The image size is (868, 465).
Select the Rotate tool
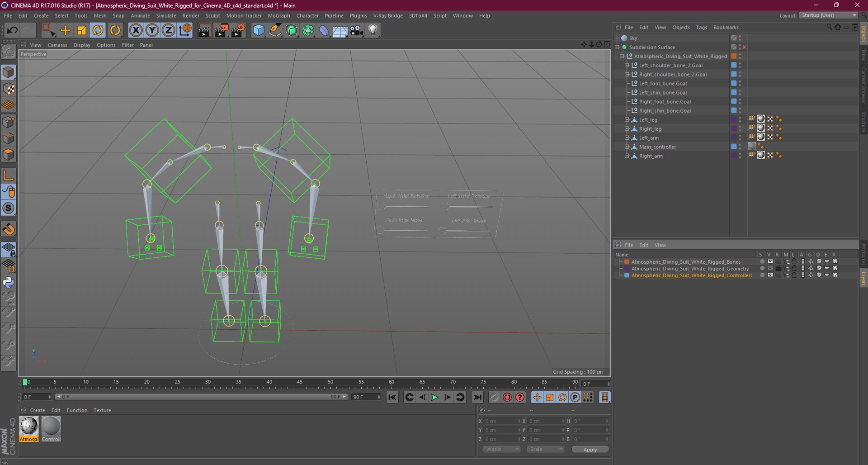coord(98,30)
